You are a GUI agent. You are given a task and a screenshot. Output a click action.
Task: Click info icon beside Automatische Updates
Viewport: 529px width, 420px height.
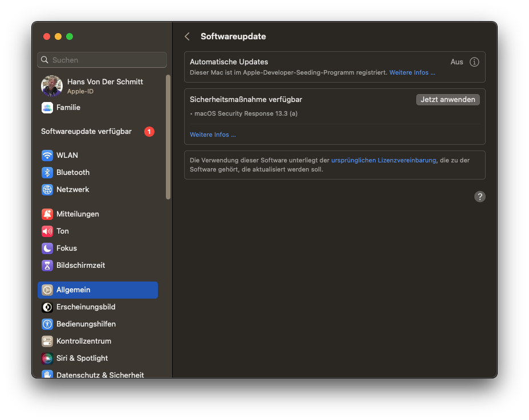[474, 62]
